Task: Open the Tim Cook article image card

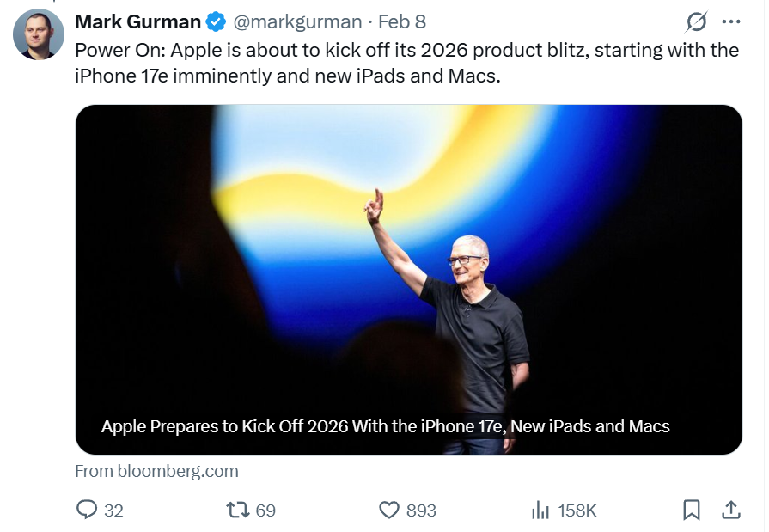Action: point(408,258)
